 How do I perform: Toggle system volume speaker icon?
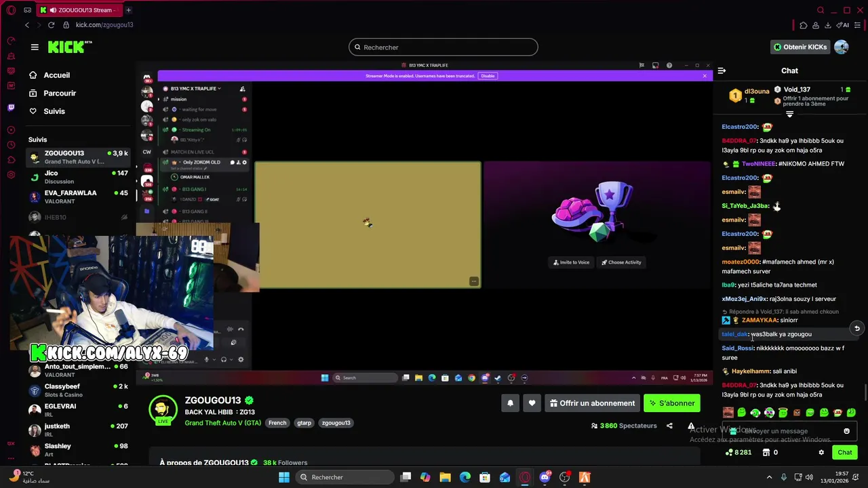(810, 477)
